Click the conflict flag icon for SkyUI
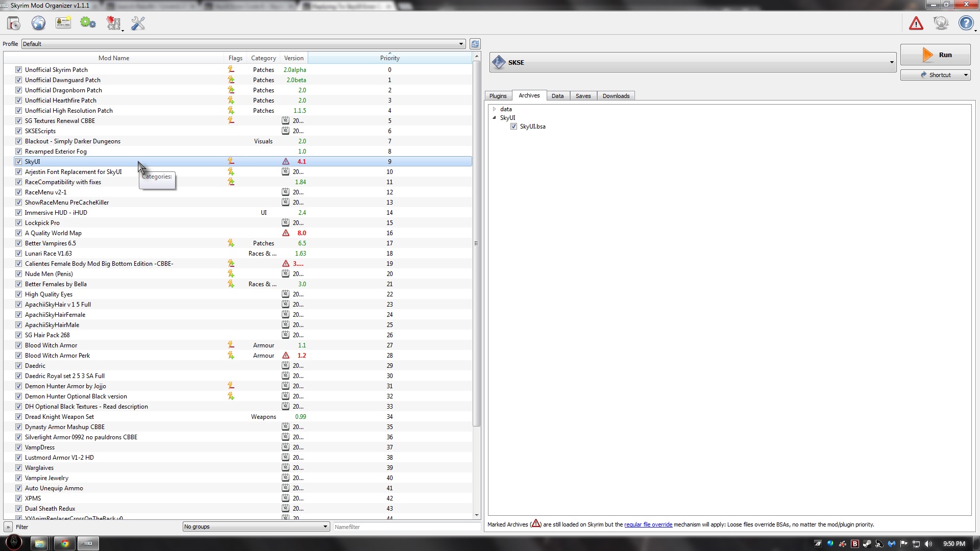The width and height of the screenshot is (980, 551). point(231,161)
